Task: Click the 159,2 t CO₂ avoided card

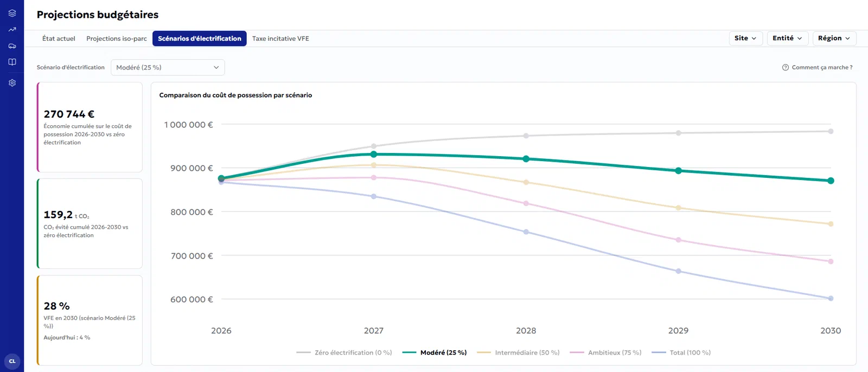Action: 90,224
